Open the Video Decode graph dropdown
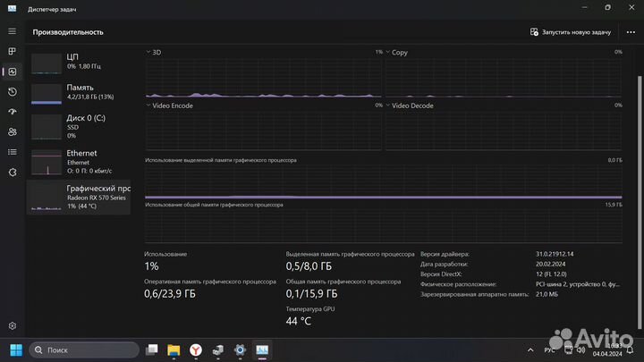Screen dimensions: 644x362 click(388, 105)
